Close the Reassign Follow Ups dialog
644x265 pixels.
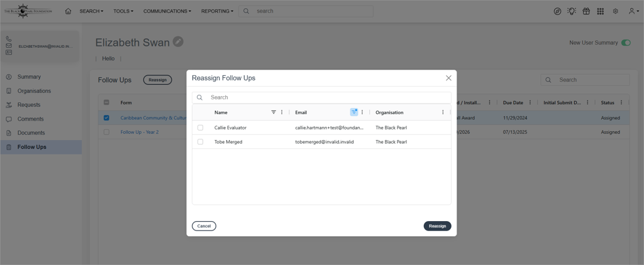tap(448, 78)
